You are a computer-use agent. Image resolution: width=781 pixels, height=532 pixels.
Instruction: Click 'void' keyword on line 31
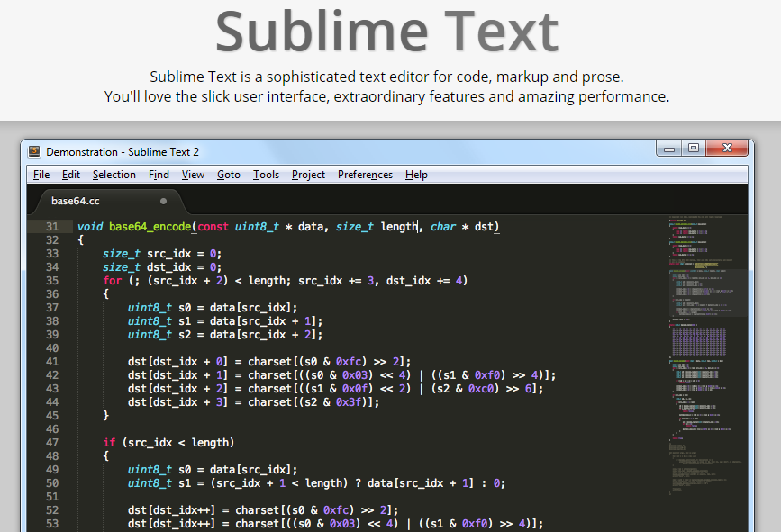[90, 227]
